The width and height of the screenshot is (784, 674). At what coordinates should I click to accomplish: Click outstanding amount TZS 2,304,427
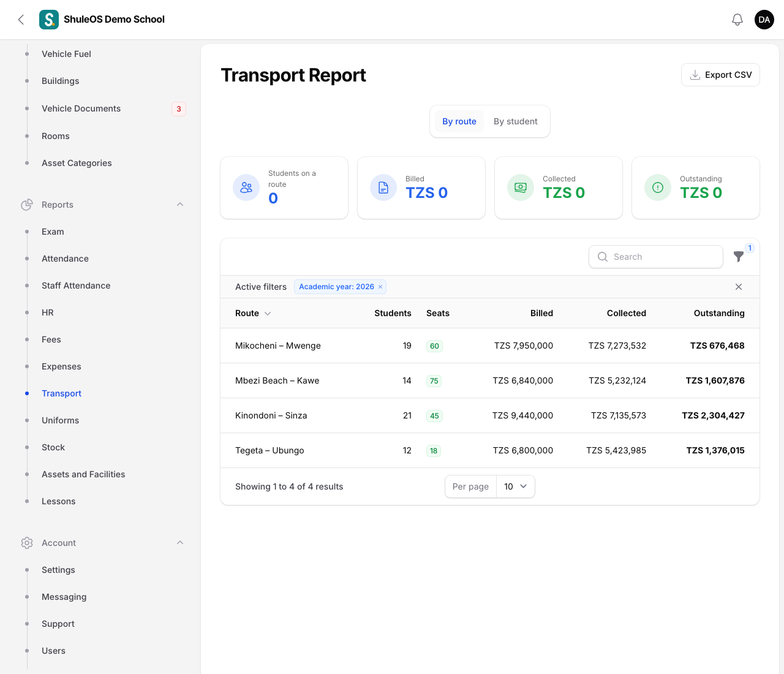tap(713, 415)
